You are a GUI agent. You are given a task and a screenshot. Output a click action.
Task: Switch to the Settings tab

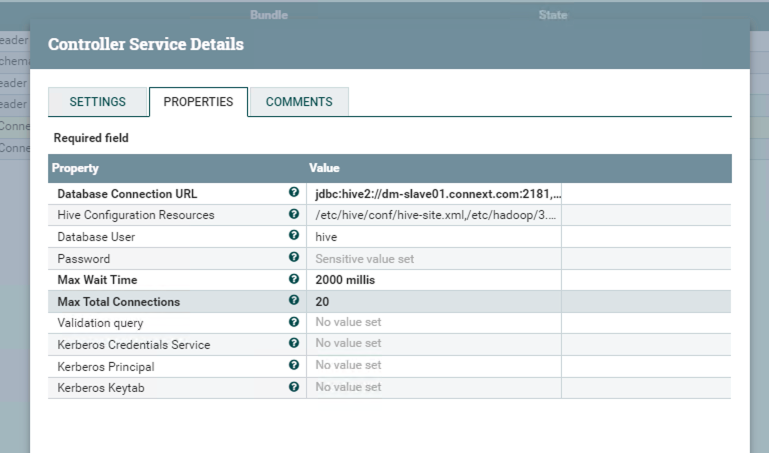tap(97, 102)
